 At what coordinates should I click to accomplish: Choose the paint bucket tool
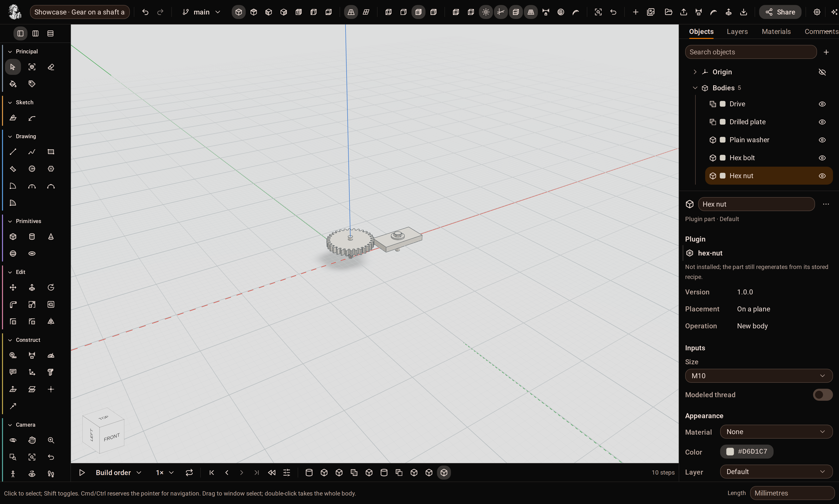tap(13, 84)
